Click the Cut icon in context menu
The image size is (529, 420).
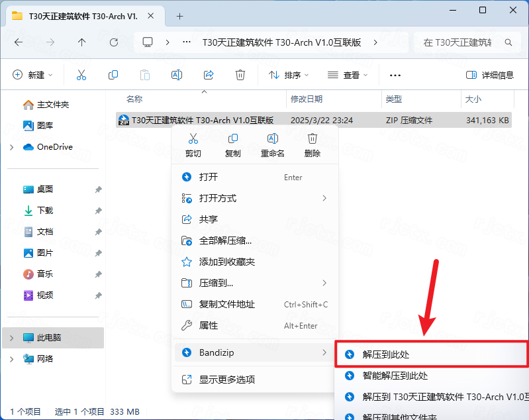[x=193, y=139]
